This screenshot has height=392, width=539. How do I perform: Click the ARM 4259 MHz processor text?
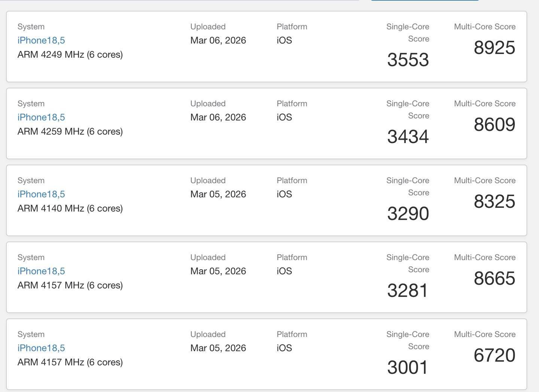point(70,131)
